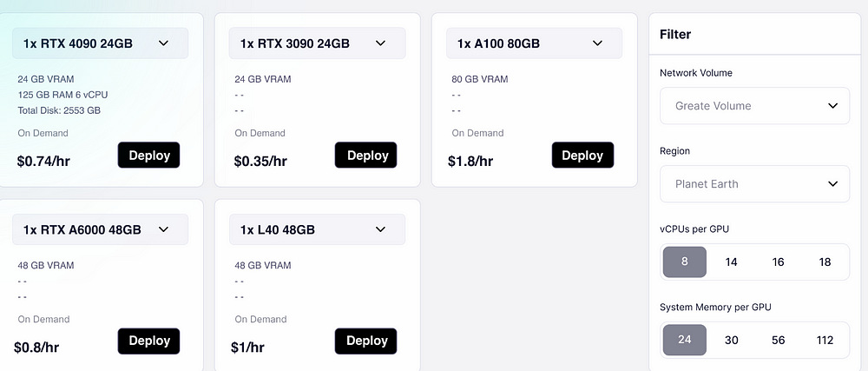Select 8 vCPUs per GPU

click(685, 262)
